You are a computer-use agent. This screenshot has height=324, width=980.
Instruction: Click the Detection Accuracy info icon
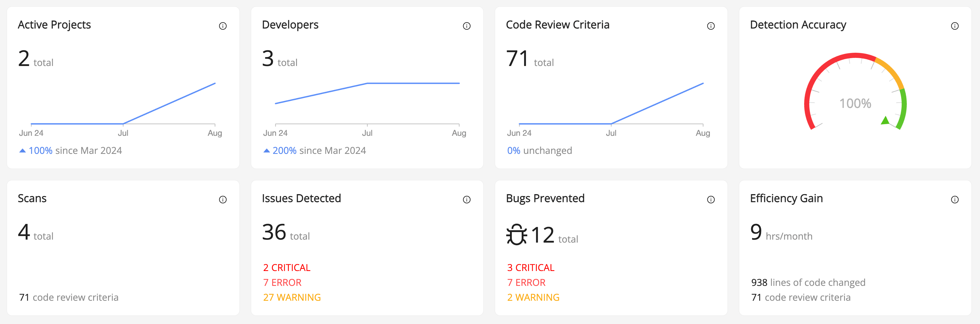pyautogui.click(x=955, y=25)
